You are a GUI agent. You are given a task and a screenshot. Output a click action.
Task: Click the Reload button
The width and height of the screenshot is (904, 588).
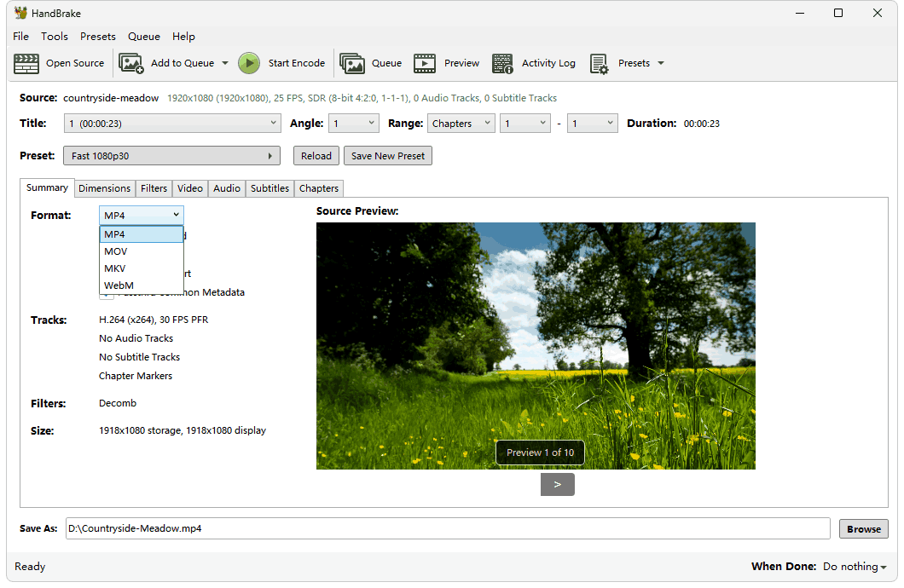[x=316, y=155]
